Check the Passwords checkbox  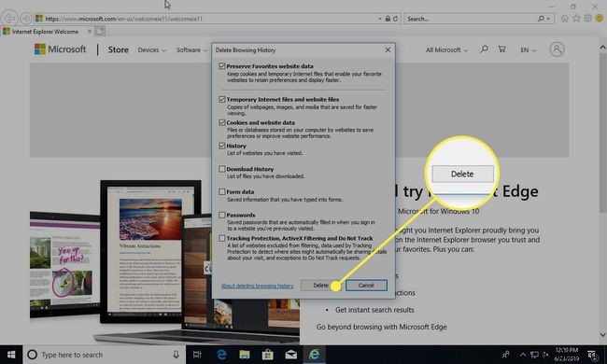(222, 215)
